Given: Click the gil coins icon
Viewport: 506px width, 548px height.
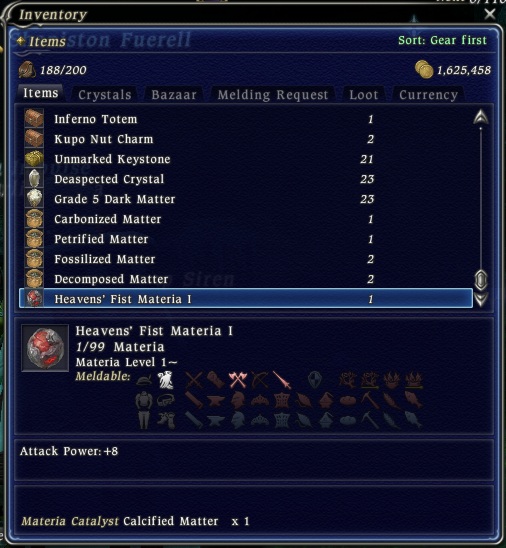Looking at the screenshot, I should (424, 69).
